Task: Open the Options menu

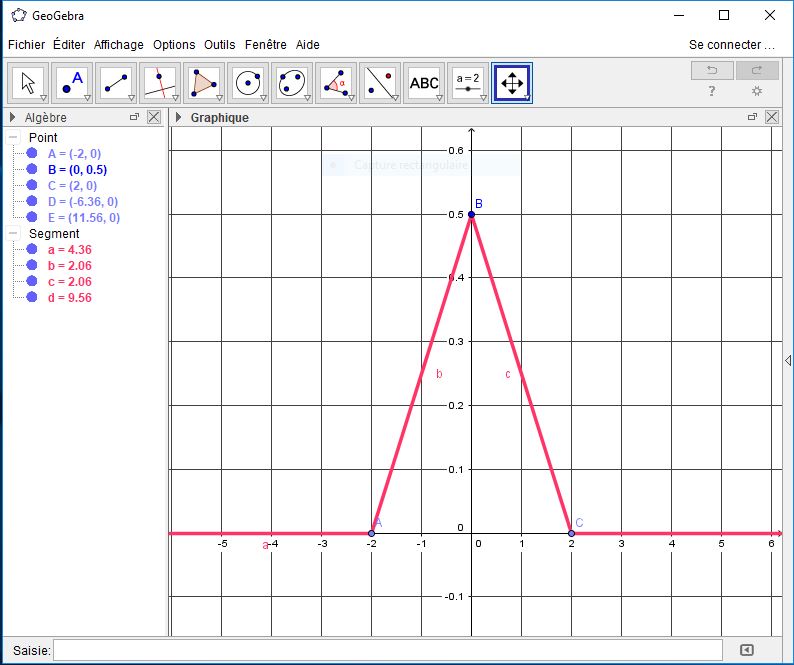Action: [x=174, y=45]
